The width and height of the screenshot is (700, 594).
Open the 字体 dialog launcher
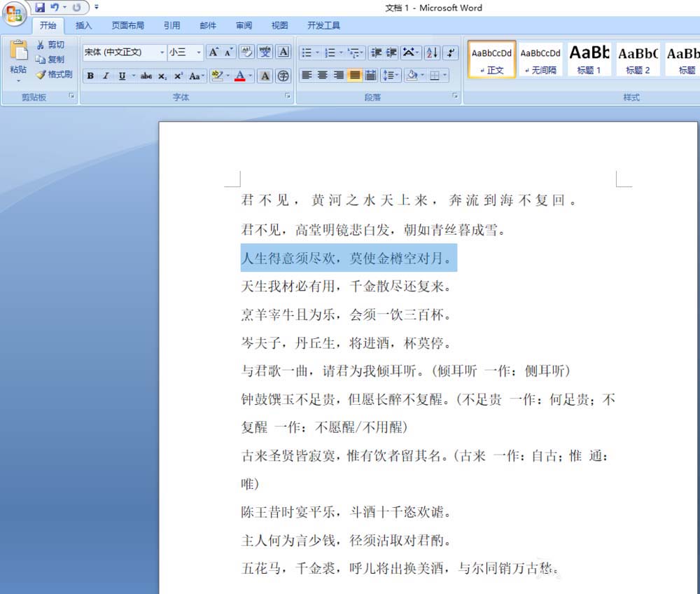tap(288, 95)
